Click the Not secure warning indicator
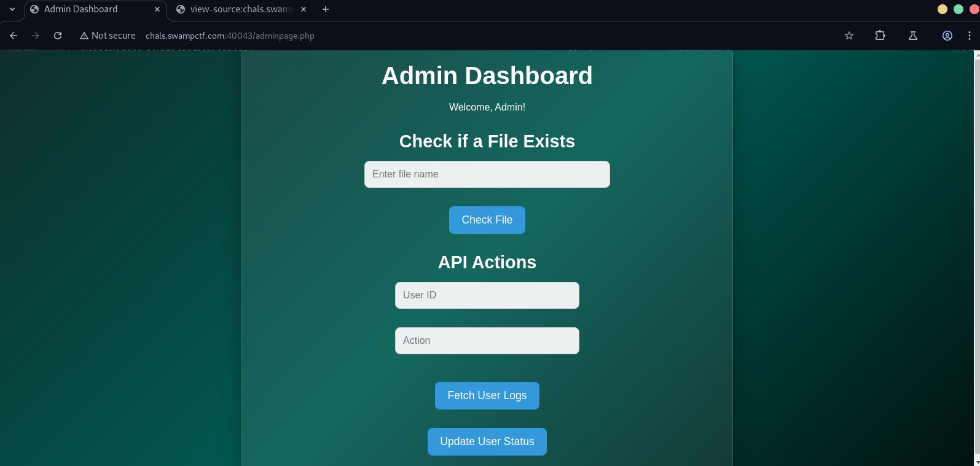This screenshot has height=466, width=980. tap(108, 36)
